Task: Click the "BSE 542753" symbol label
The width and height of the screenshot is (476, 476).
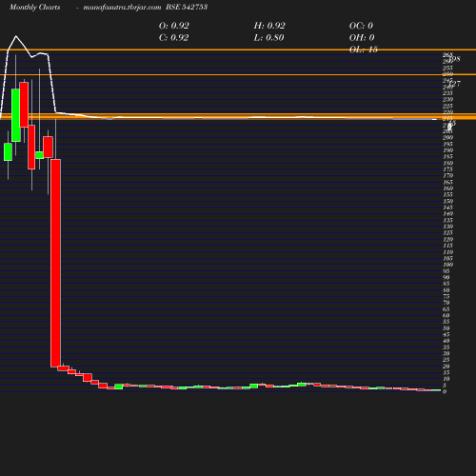Action: pyautogui.click(x=187, y=7)
